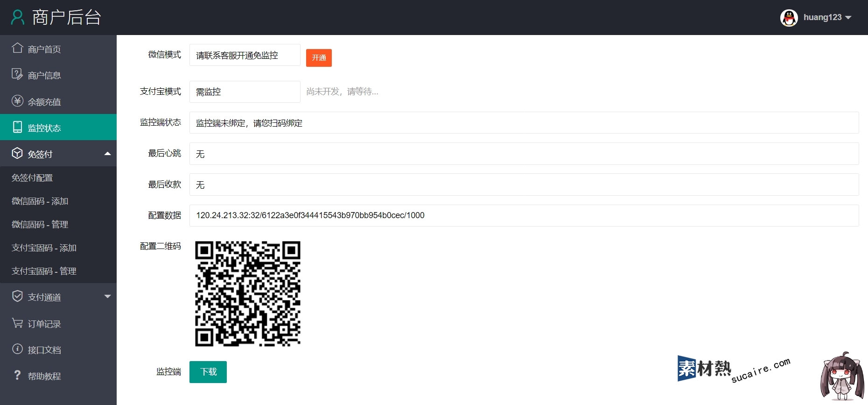Open 微信固码 - 添加 submenu item
This screenshot has height=405, width=868.
58,201
